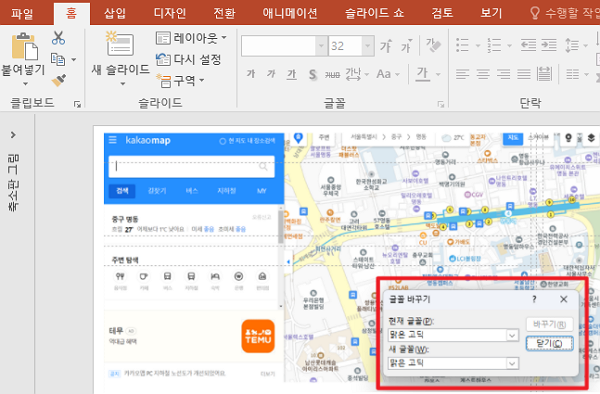Open the Layout (레이아웃) dropdown
This screenshot has width=600, height=394.
(191, 38)
